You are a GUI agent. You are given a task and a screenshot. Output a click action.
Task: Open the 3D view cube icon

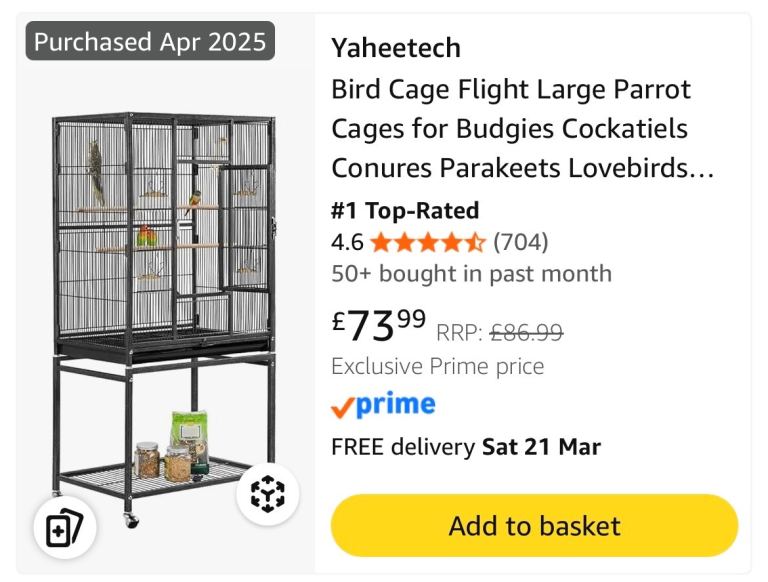tap(268, 494)
